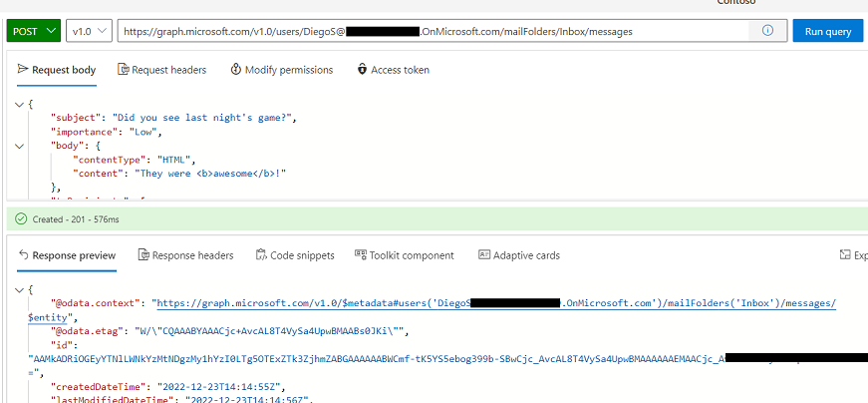This screenshot has height=403, width=868.
Task: Click the Response preview back-arrow icon
Action: tap(23, 255)
